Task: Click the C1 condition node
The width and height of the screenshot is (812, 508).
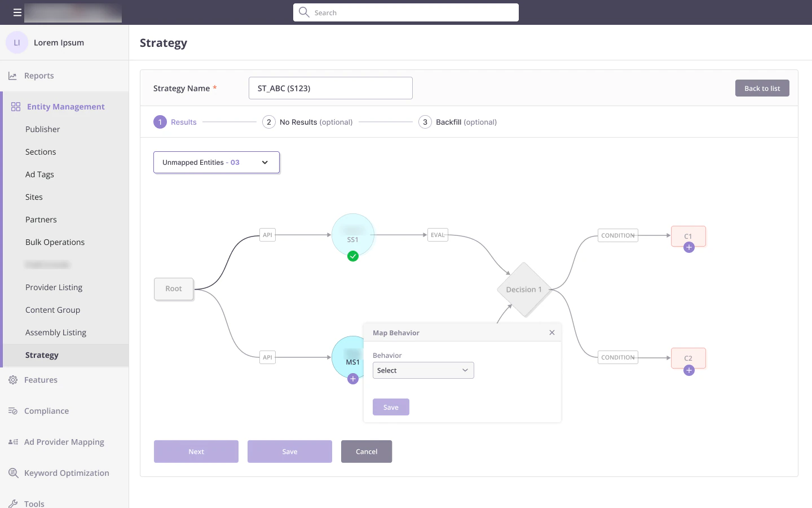Action: [689, 236]
